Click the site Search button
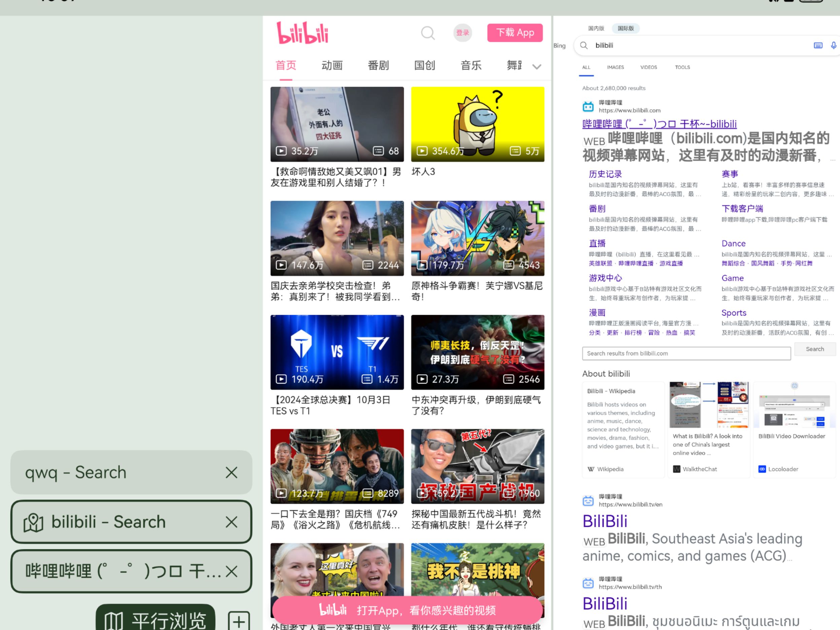 click(815, 349)
